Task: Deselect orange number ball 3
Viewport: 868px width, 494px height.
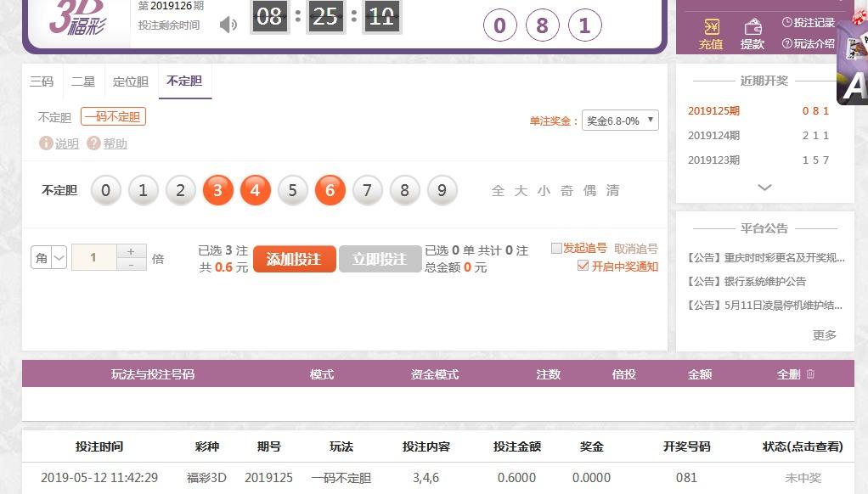Action: (217, 190)
